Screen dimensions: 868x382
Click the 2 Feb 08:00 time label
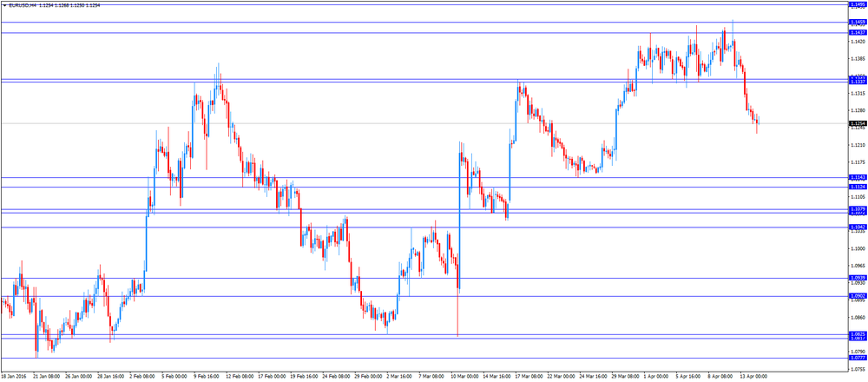coord(142,377)
